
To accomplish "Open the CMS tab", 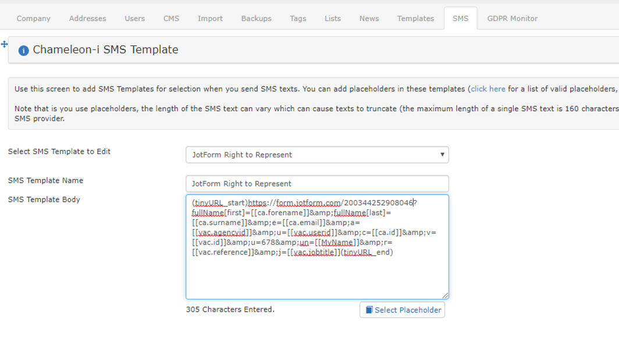I will (171, 19).
